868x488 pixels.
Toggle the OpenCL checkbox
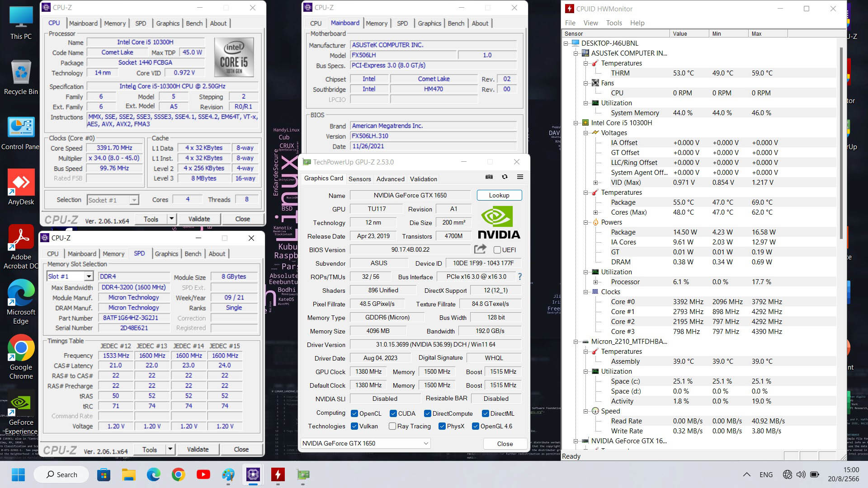pos(354,413)
